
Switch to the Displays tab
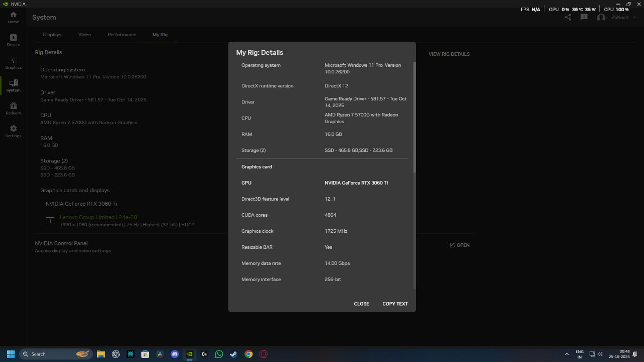52,35
